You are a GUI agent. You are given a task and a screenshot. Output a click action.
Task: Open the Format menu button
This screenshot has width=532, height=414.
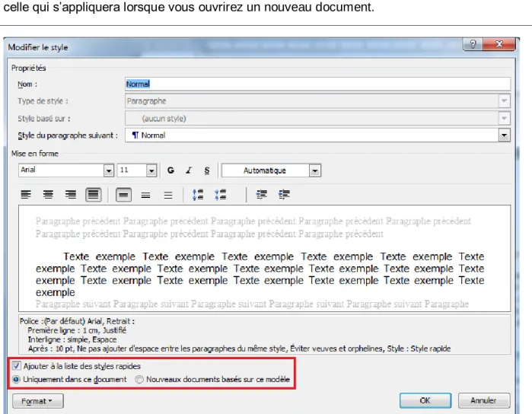[x=37, y=401]
